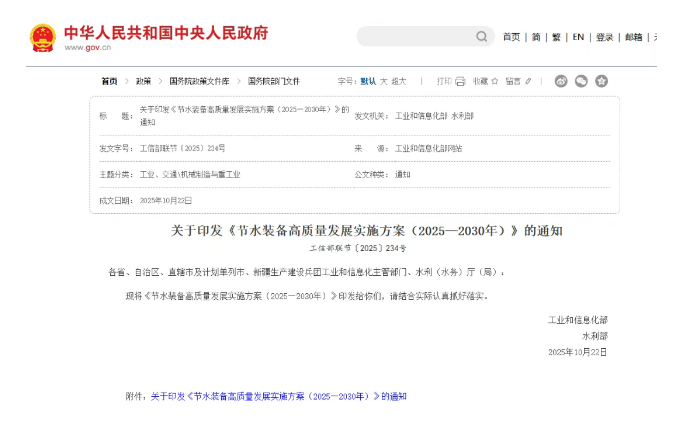The height and width of the screenshot is (432, 690).
Task: Click the national emblem logo
Action: pos(43,38)
